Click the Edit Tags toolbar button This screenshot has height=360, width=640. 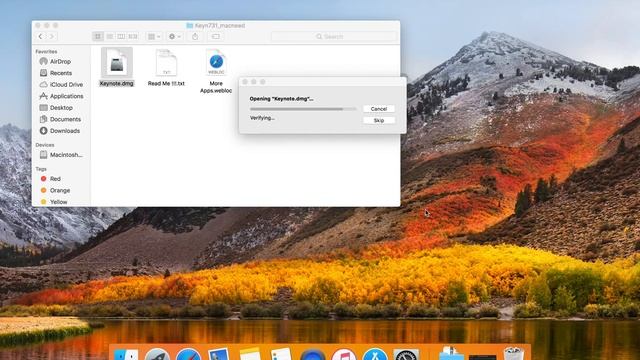[x=216, y=36]
